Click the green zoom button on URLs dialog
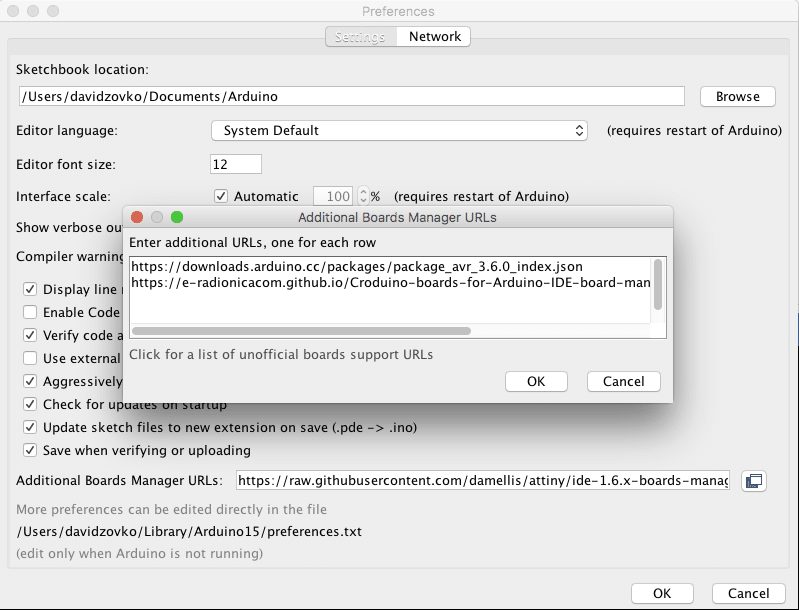 pos(177,217)
